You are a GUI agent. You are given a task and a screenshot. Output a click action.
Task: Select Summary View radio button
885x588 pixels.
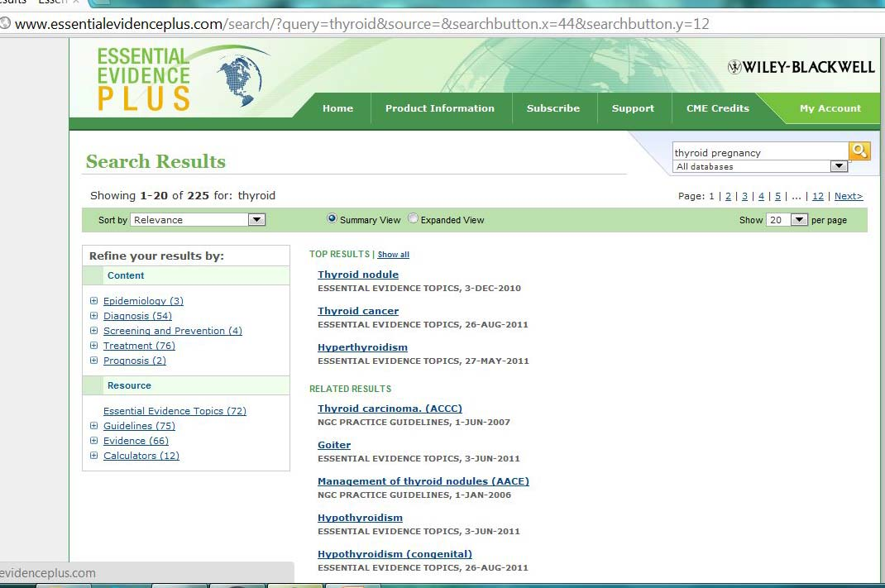[332, 218]
